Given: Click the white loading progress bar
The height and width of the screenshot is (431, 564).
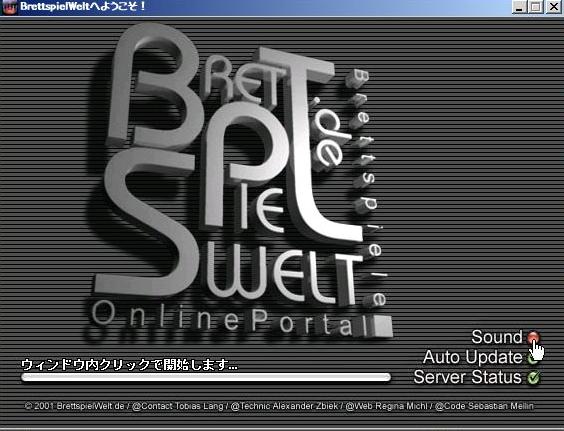Looking at the screenshot, I should coord(206,377).
